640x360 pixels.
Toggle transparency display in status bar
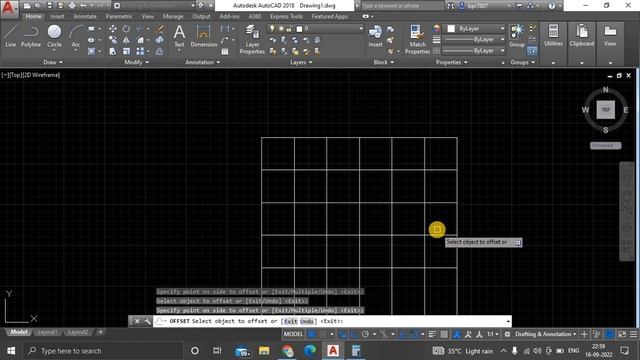pyautogui.click(x=444, y=334)
